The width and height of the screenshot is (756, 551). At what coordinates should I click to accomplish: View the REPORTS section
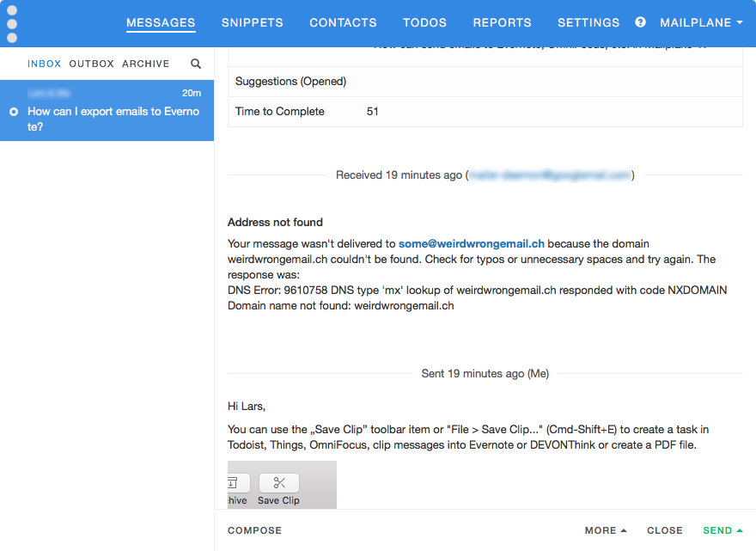pos(502,22)
